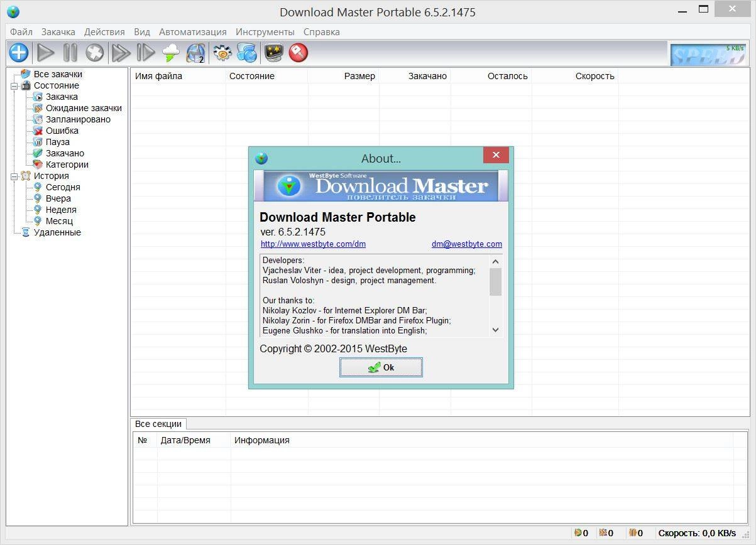The image size is (756, 545).
Task: Click the dm@westbyte.com email link
Action: click(467, 244)
